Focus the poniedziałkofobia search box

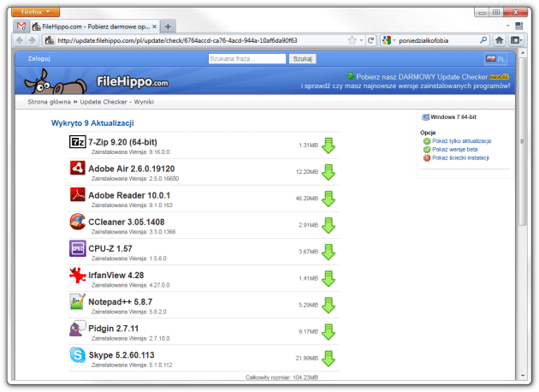[438, 40]
